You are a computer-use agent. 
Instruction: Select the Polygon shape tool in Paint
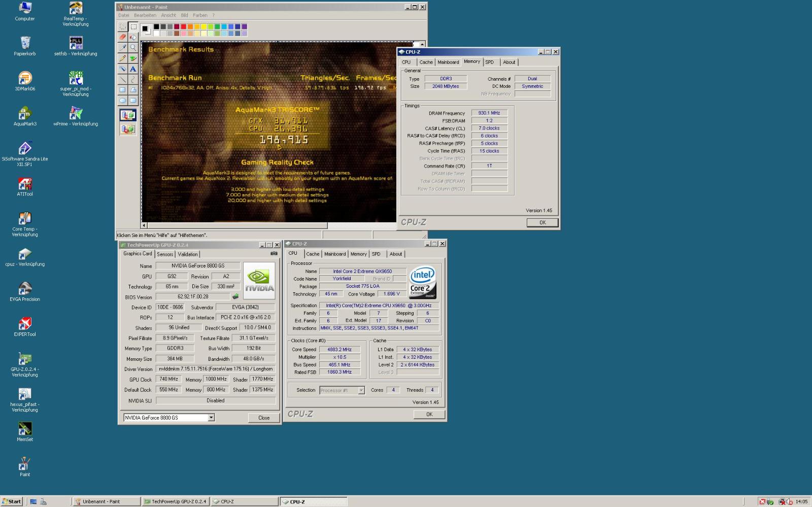coord(133,90)
